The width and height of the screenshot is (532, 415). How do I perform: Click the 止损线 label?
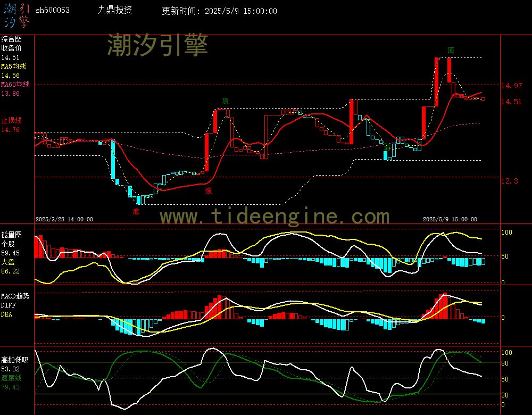coord(12,120)
